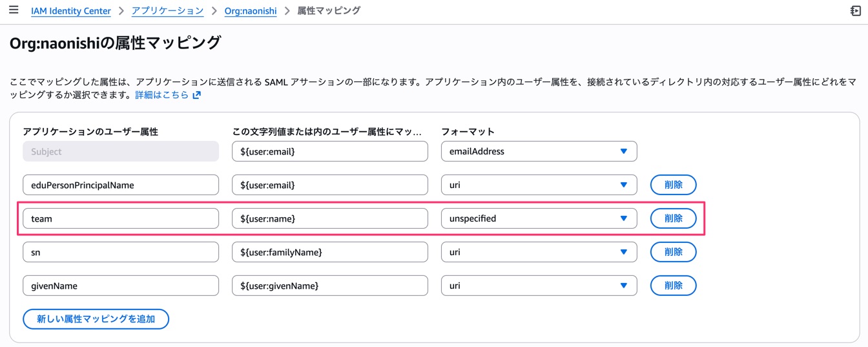Edit the team attribute field
868x347 pixels.
tap(121, 218)
